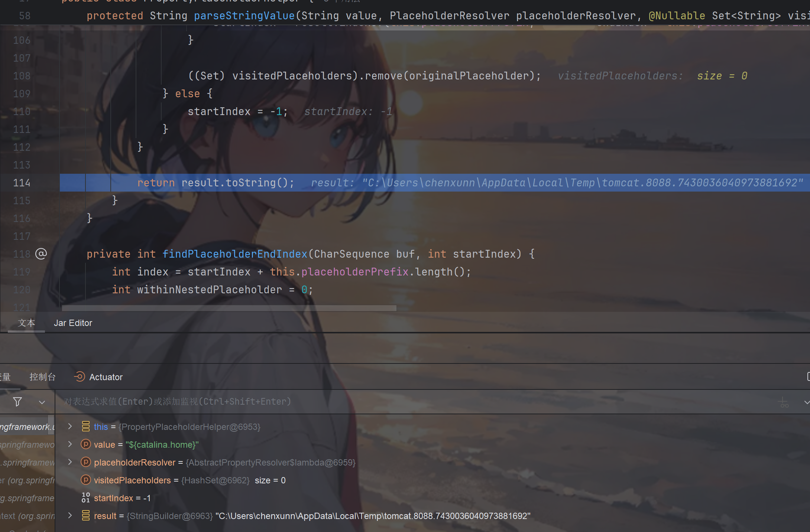810x532 pixels.
Task: Click the stacked icon beside 'this' variable
Action: (x=86, y=427)
